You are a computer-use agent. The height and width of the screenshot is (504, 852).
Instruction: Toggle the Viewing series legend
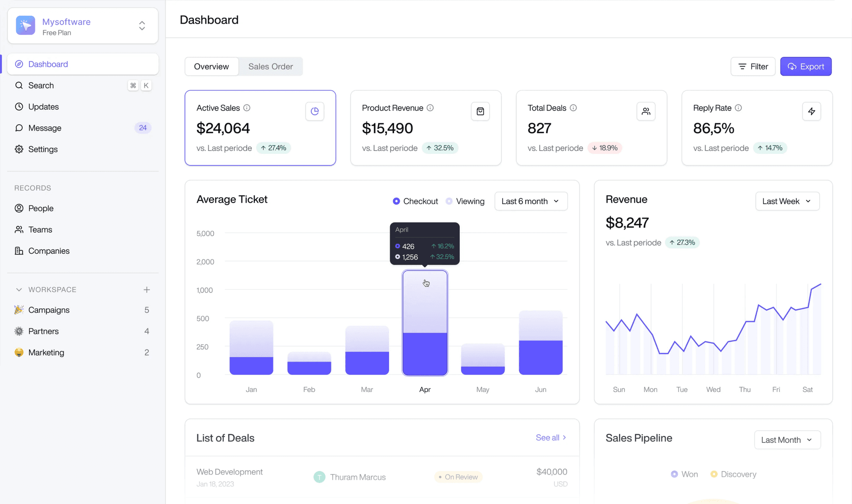tap(465, 201)
